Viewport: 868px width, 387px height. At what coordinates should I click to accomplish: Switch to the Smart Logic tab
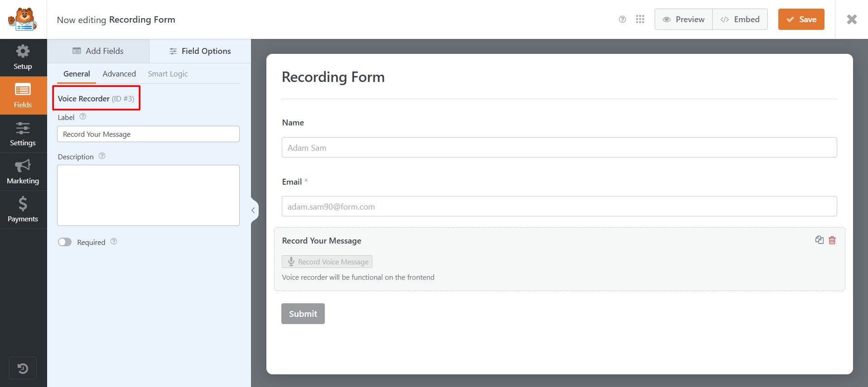point(168,74)
